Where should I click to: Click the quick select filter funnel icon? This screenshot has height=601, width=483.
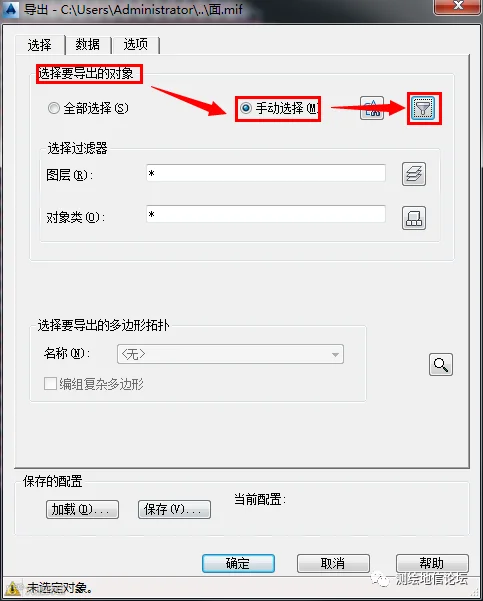pos(424,108)
